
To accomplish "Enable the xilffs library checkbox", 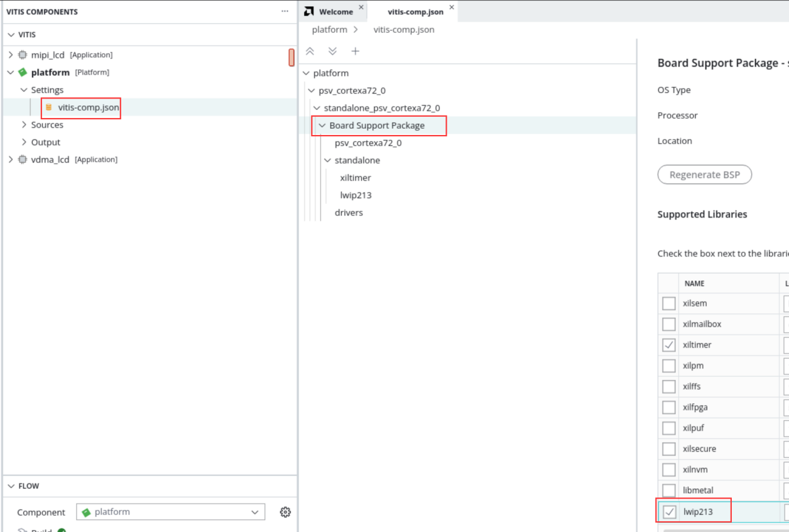I will tap(669, 386).
